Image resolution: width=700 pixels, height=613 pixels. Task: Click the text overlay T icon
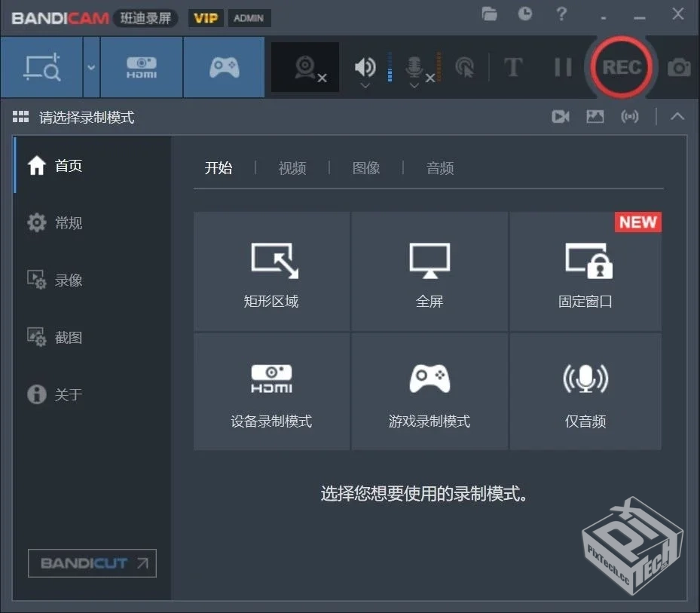pyautogui.click(x=513, y=67)
